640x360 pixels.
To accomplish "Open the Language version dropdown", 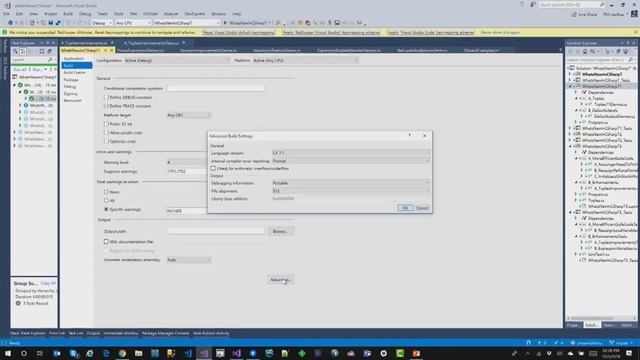I will click(x=351, y=153).
